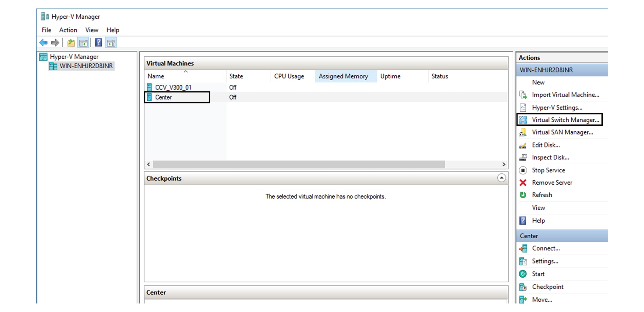
Task: Click the Back arrow toolbar icon
Action: (x=43, y=42)
